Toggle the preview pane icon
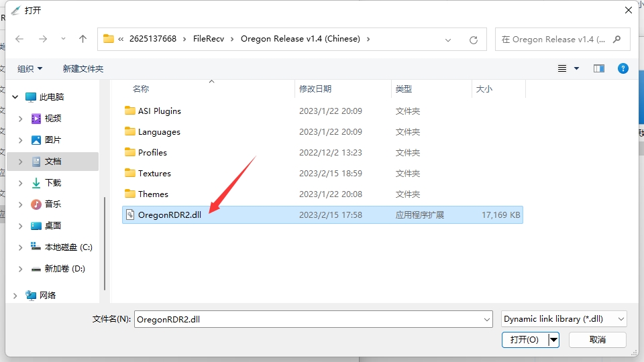This screenshot has width=644, height=362. tap(599, 68)
